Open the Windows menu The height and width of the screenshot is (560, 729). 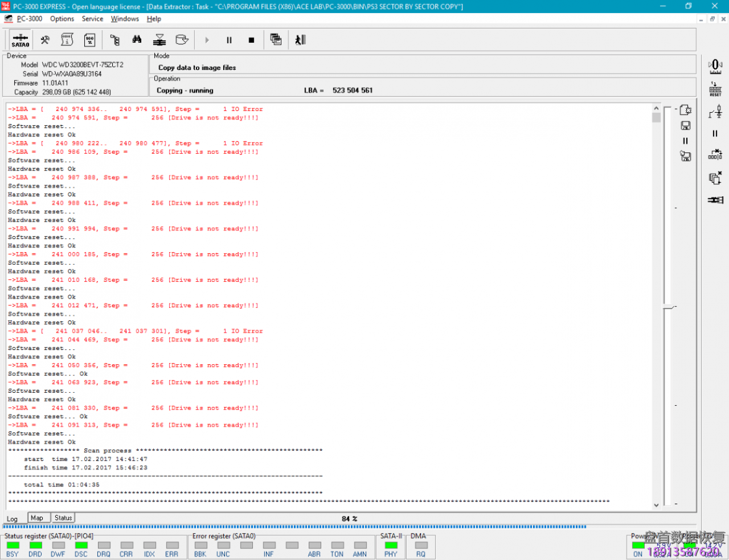(x=125, y=19)
